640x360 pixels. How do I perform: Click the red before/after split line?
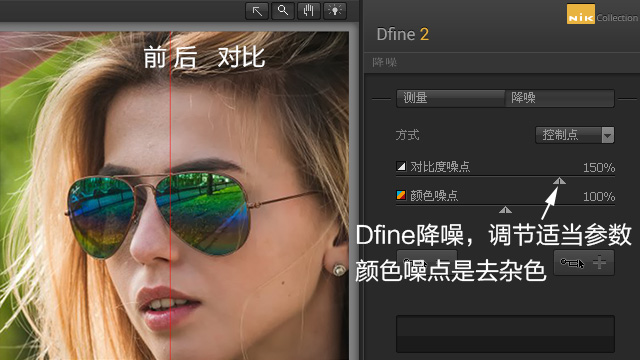tap(170, 196)
